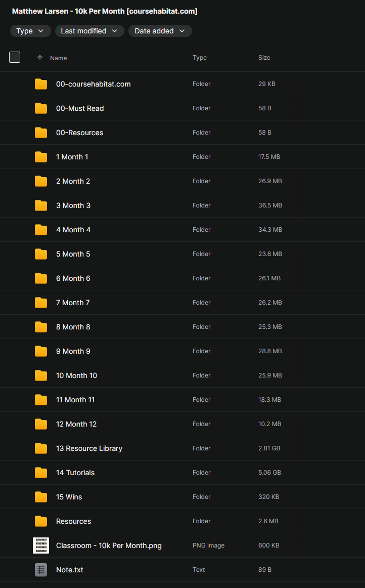Image resolution: width=365 pixels, height=588 pixels.
Task: Click the Size column header
Action: tap(264, 58)
